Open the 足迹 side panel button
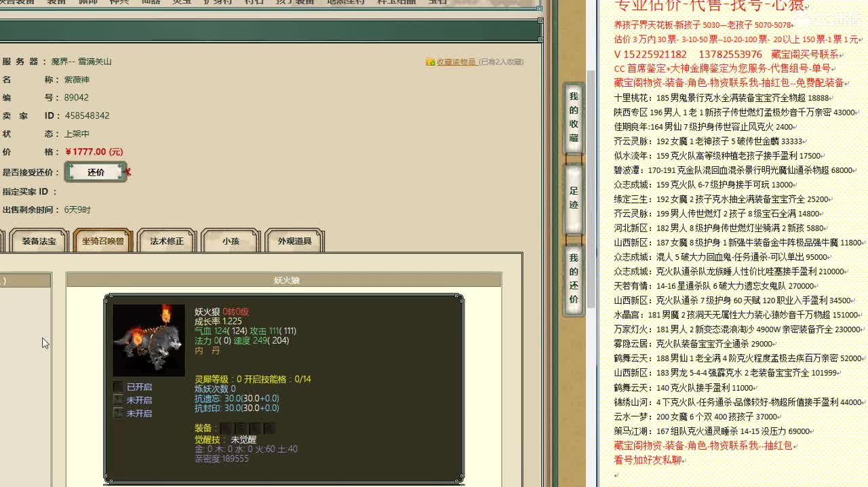 click(x=574, y=199)
